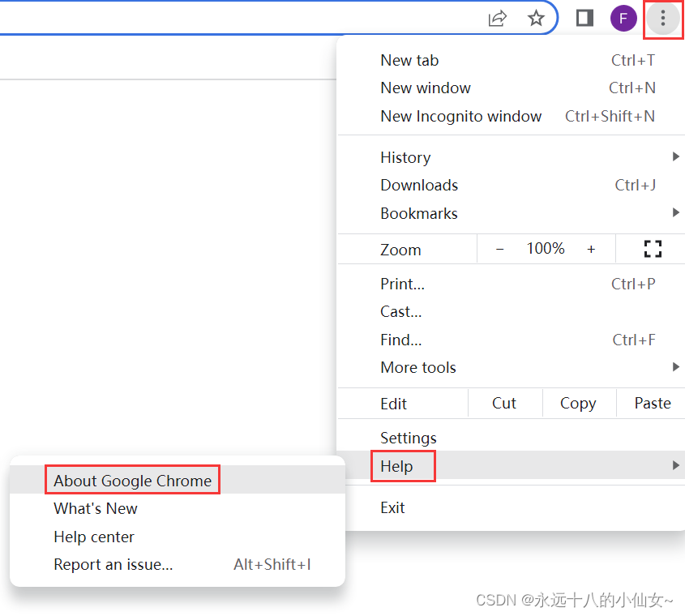
Task: Expand the More tools submenu
Action: point(512,367)
